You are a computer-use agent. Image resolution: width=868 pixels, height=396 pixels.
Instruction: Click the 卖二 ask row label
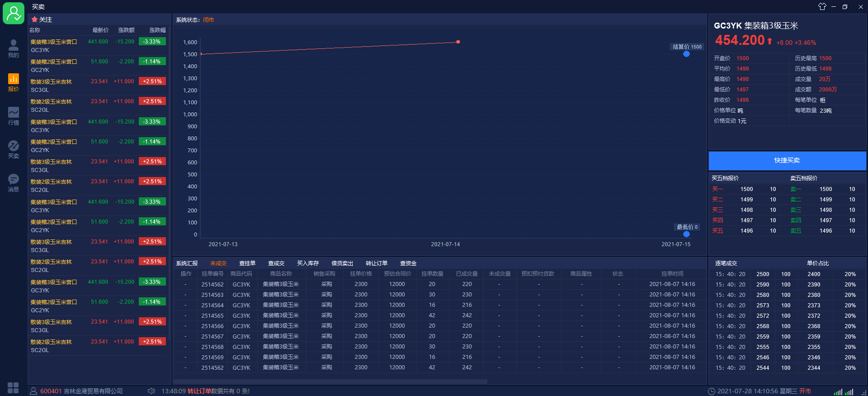[x=796, y=200]
